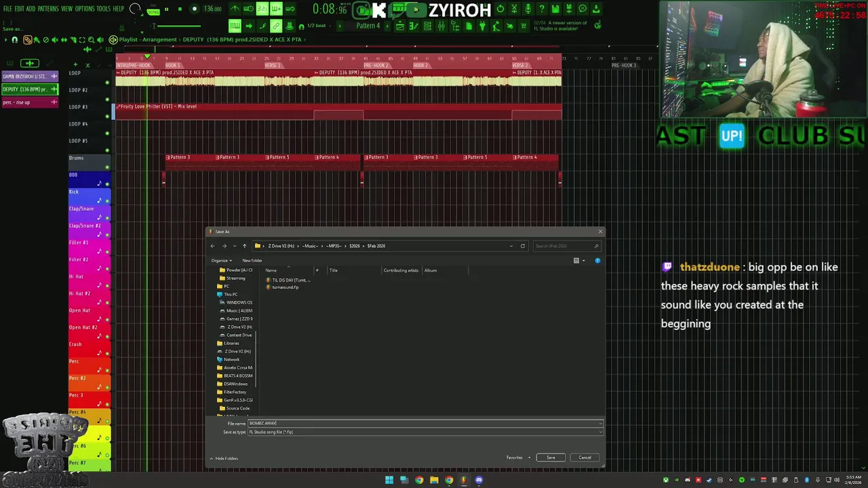Open the Favorites dropdown
This screenshot has height=488, width=868.
518,457
